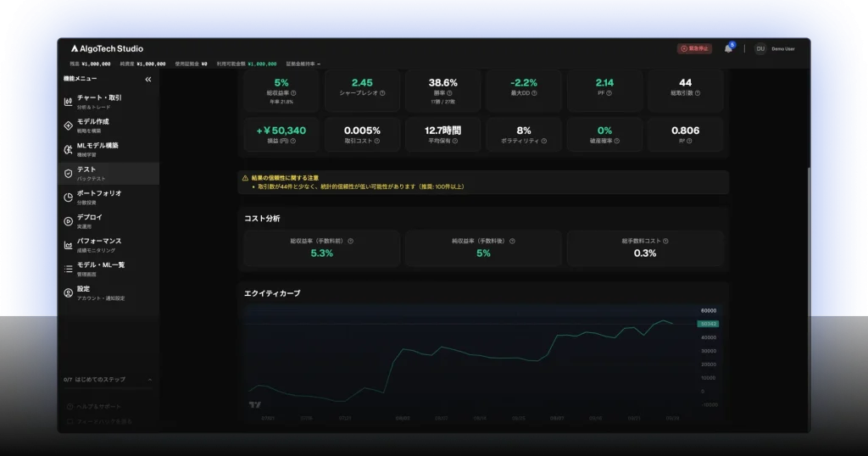Click help icon beside 損益 (円)
868x456 pixels.
292,141
